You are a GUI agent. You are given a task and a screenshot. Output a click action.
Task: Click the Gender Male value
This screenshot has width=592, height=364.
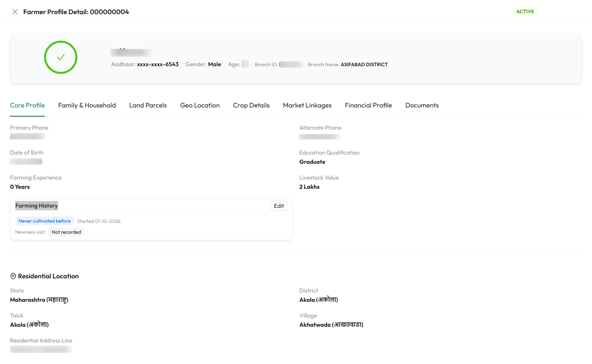click(215, 64)
